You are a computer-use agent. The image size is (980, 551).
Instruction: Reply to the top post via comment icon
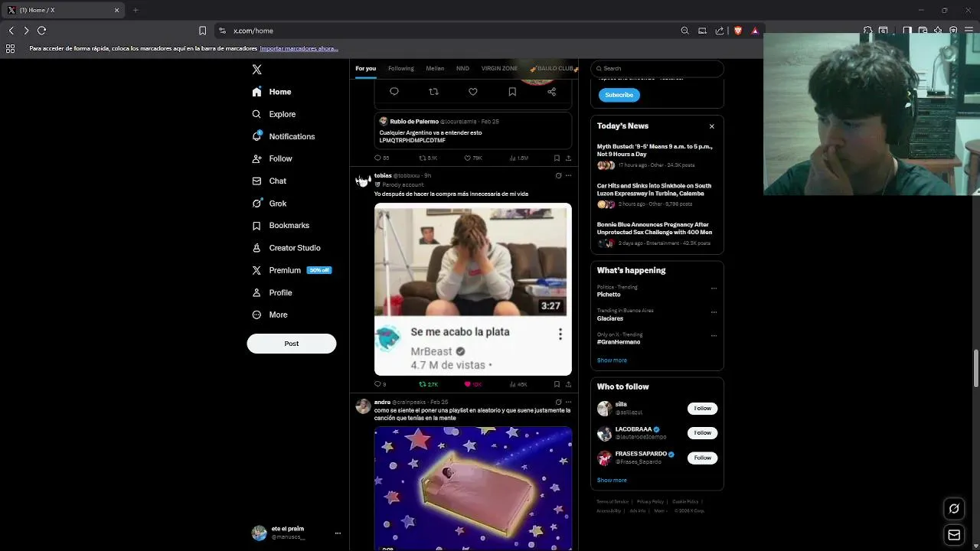click(394, 92)
